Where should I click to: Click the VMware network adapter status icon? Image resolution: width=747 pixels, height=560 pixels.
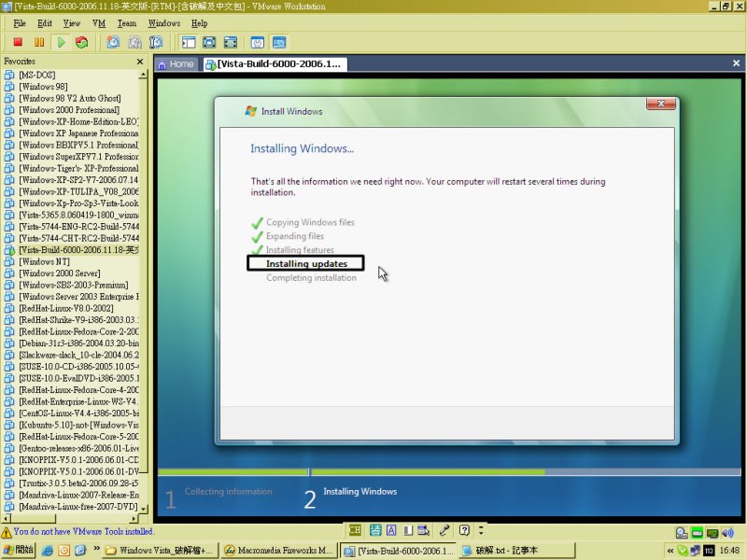[712, 533]
